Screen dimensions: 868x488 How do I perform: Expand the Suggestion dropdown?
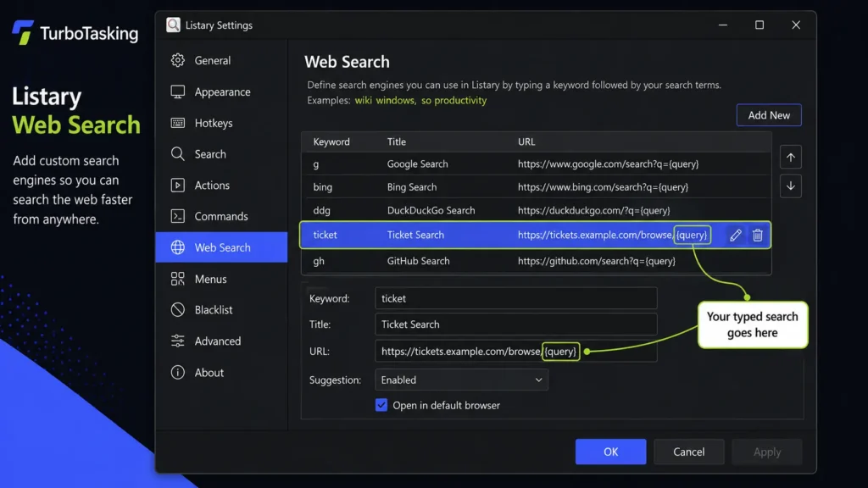coord(461,380)
